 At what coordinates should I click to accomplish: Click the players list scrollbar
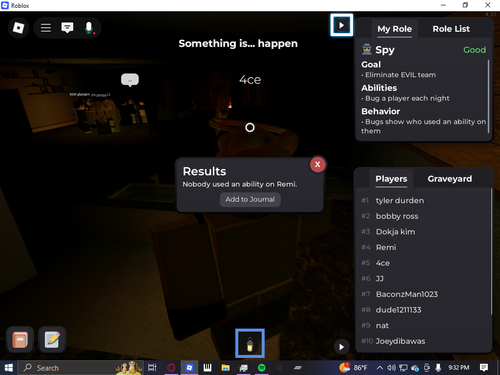click(x=491, y=251)
